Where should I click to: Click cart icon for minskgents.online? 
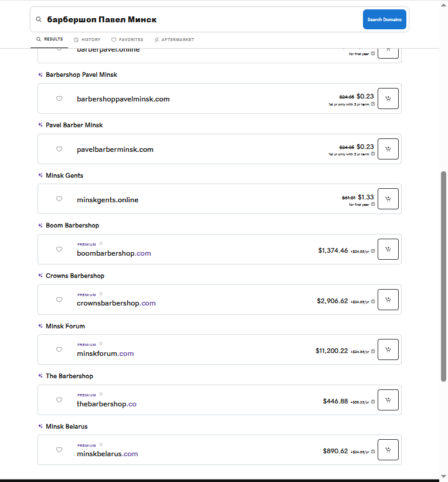click(388, 199)
